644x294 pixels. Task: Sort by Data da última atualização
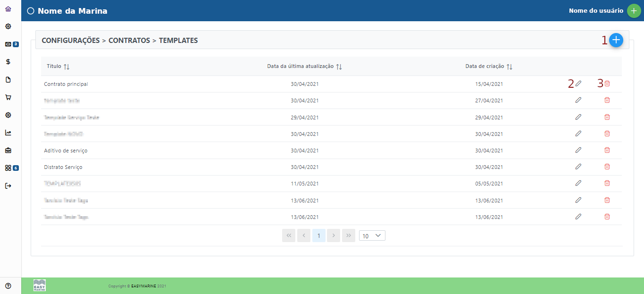click(339, 67)
